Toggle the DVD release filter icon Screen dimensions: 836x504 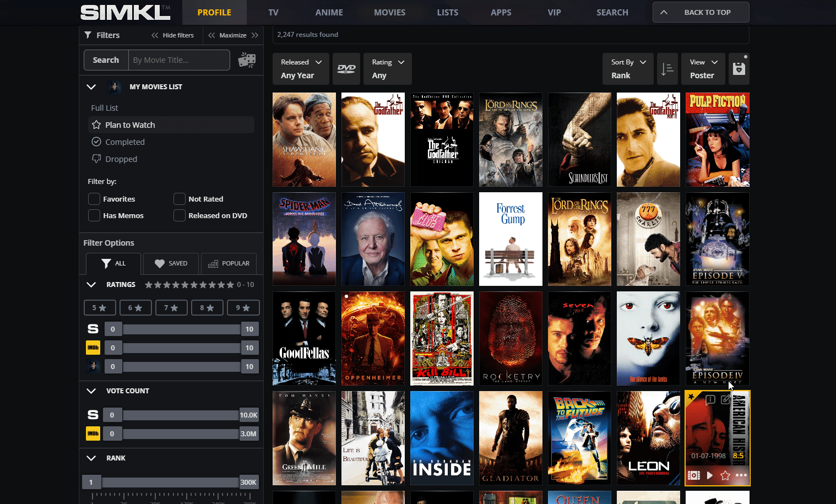[x=346, y=69]
